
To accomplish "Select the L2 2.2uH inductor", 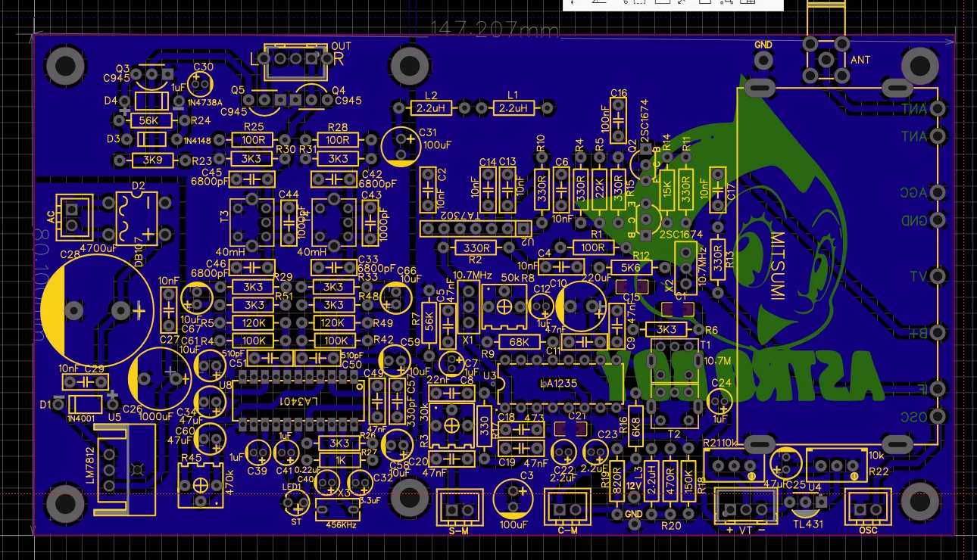I will 431,108.
